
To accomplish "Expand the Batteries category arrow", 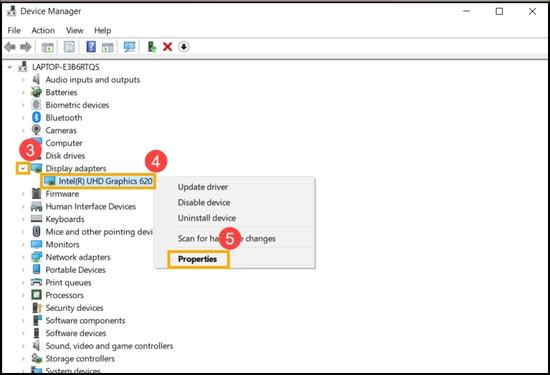I will click(x=23, y=92).
